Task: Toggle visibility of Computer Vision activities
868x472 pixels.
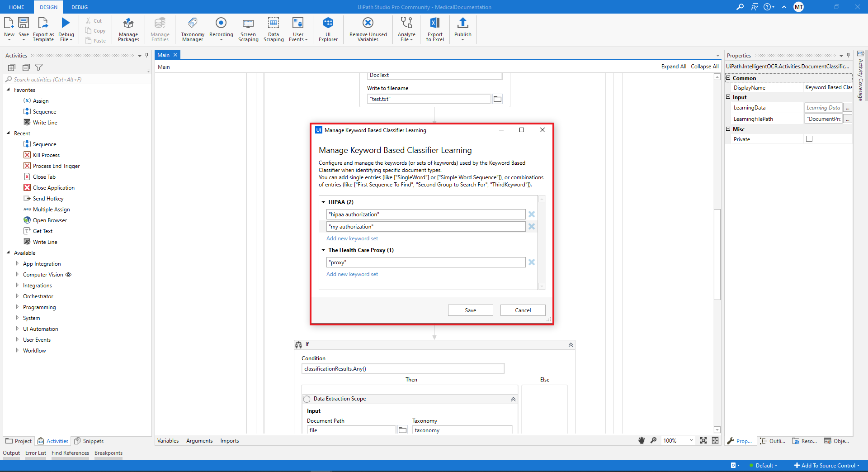Action: (69, 275)
